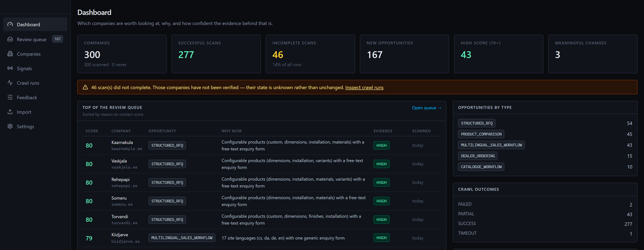This screenshot has height=250, width=644.
Task: Click the Settings gear icon
Action: pyautogui.click(x=10, y=126)
